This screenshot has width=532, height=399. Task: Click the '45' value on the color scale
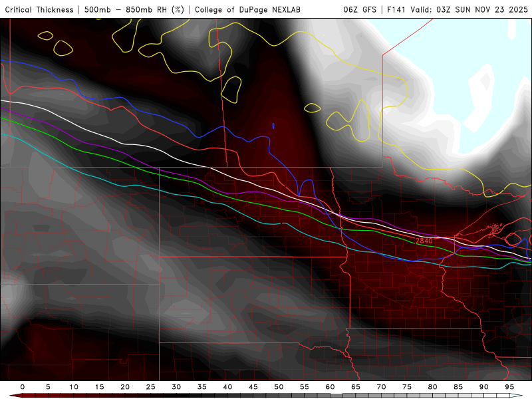point(253,387)
